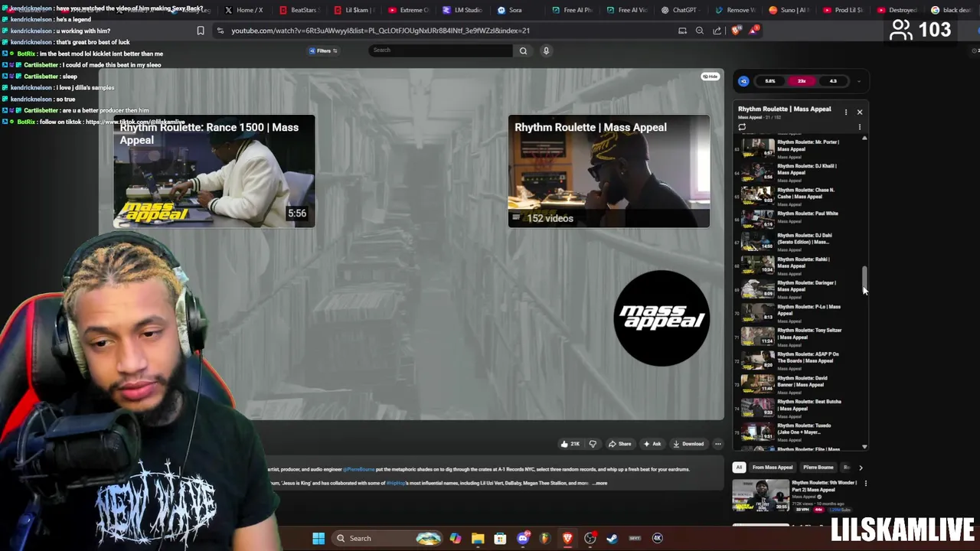Open more actions menu beside Download
980x551 pixels.
[x=718, y=444]
